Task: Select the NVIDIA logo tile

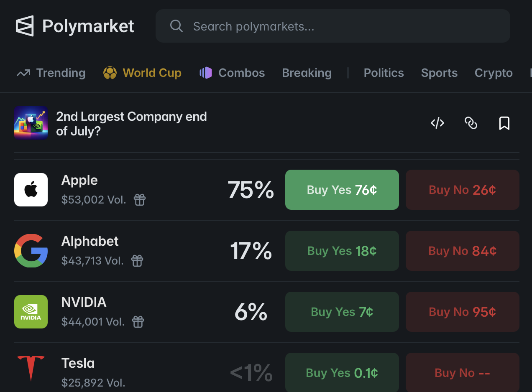Action: point(31,312)
